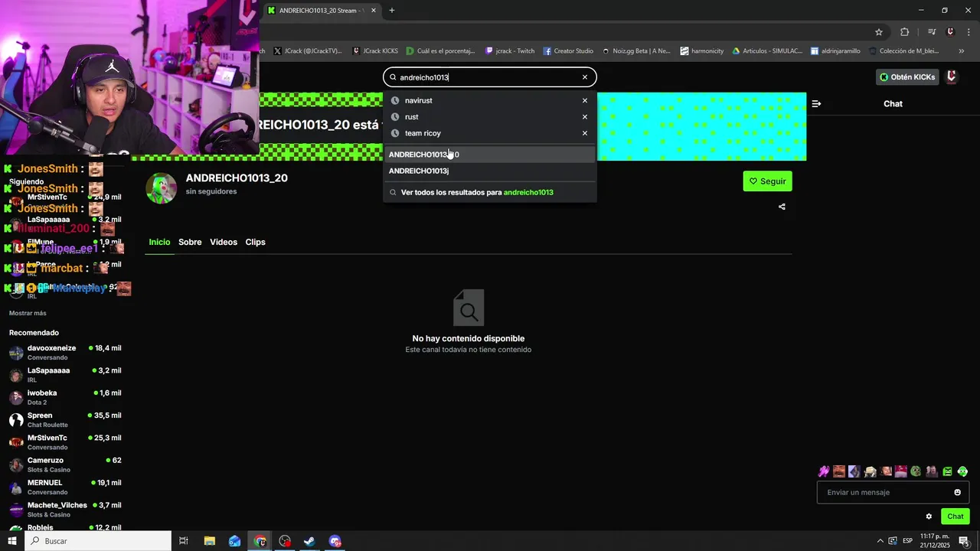The width and height of the screenshot is (980, 551).
Task: Open Machete_Vilches recommended channel
Action: click(x=65, y=510)
